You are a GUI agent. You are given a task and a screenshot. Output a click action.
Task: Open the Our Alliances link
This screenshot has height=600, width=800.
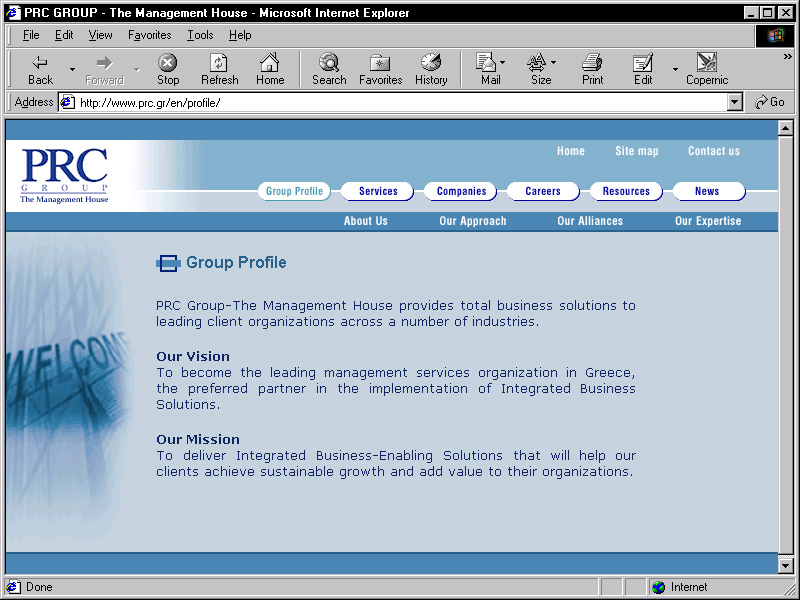click(590, 221)
